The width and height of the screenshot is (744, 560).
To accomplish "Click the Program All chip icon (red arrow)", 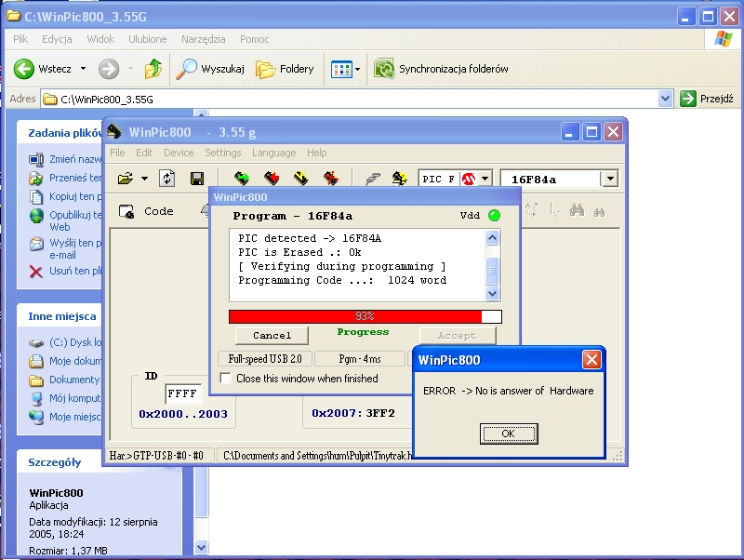I will pyautogui.click(x=272, y=179).
